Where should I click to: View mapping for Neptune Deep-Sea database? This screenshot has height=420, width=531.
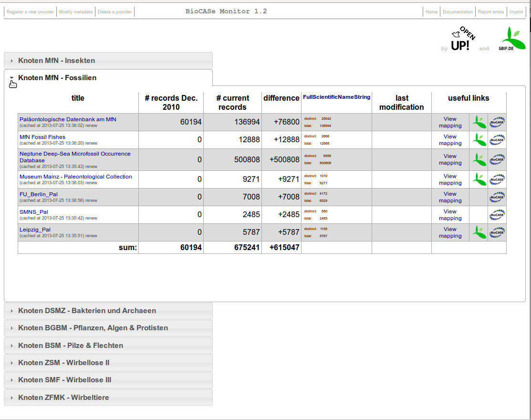450,159
